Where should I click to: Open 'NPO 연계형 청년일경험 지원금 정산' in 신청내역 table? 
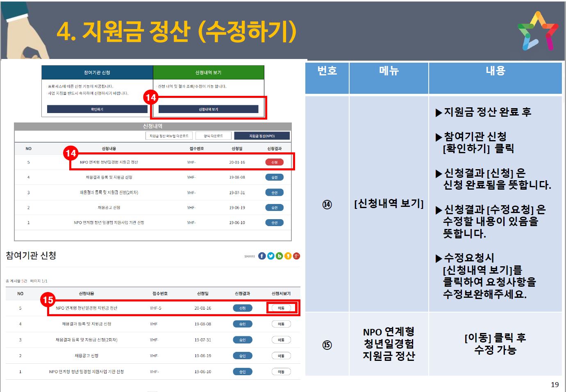point(109,162)
